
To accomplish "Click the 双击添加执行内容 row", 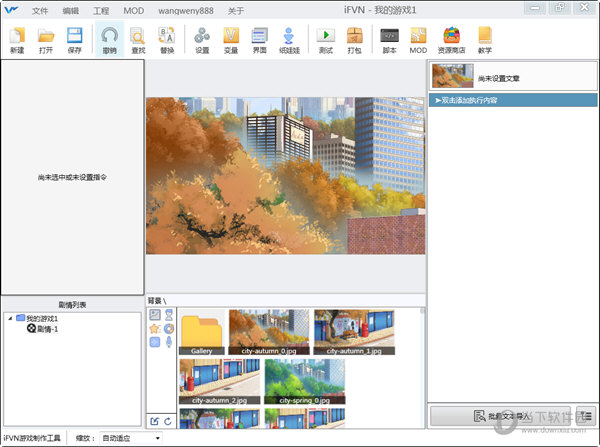I will point(513,101).
